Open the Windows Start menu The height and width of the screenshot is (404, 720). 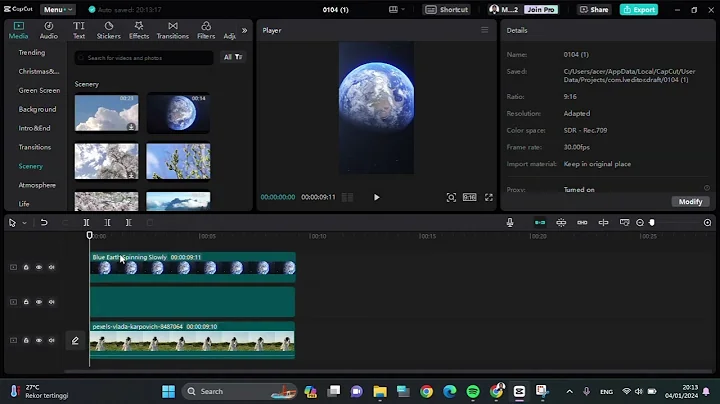tap(169, 392)
